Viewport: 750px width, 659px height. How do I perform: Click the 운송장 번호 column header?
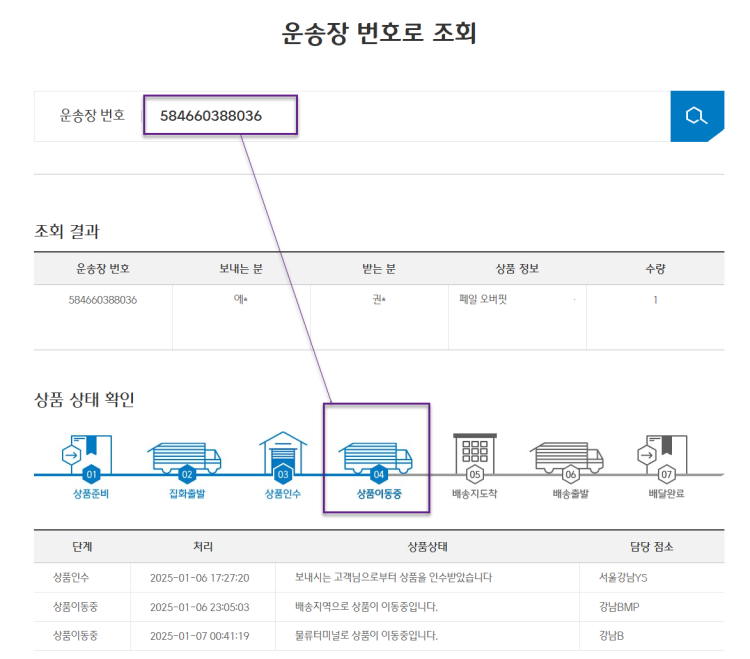(x=103, y=269)
